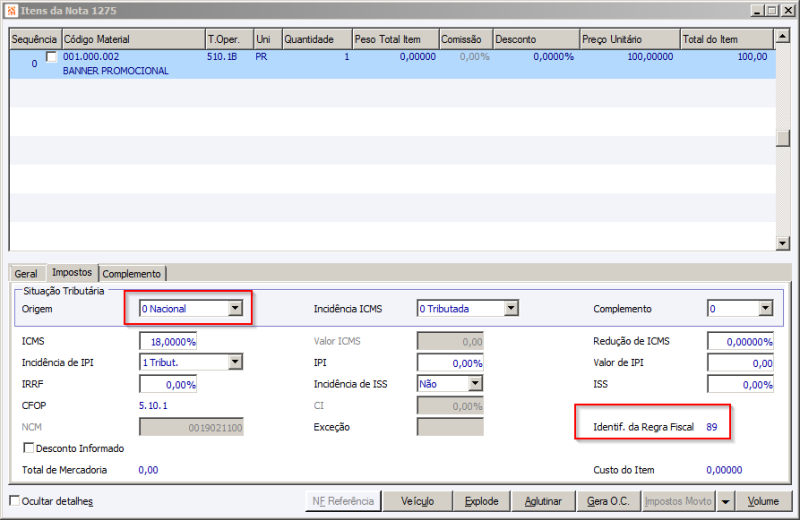Click the NF Referência button

click(x=343, y=501)
